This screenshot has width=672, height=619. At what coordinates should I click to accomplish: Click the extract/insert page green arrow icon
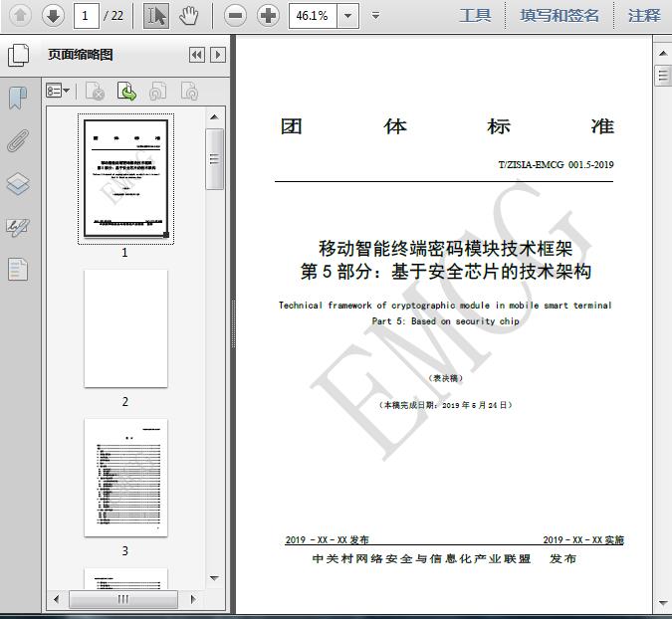126,91
